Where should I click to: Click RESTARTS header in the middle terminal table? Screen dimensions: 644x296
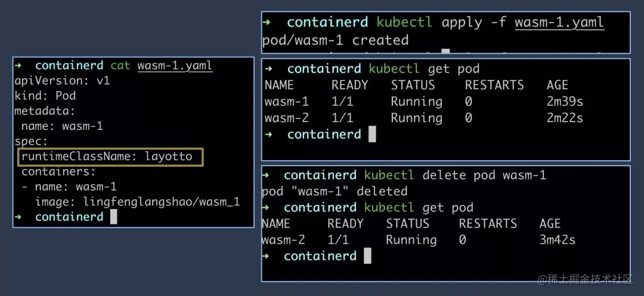click(494, 85)
